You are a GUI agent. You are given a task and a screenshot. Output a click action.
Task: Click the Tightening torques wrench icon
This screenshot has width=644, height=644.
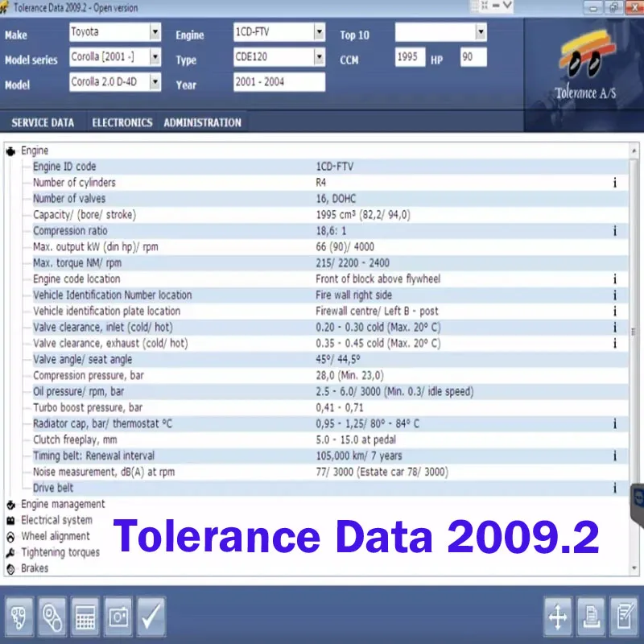tap(10, 553)
